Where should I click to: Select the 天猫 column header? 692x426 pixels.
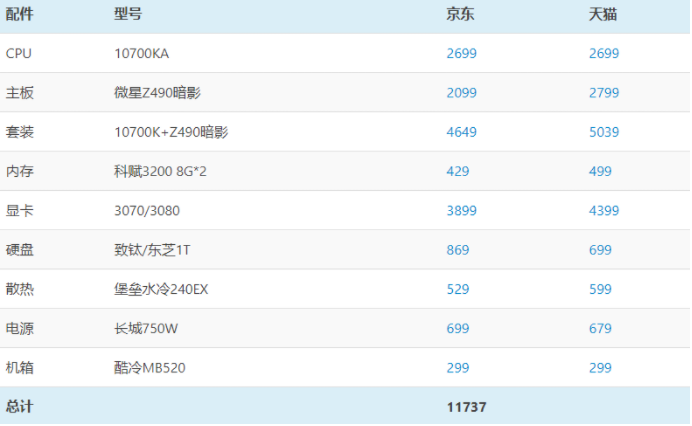click(603, 14)
